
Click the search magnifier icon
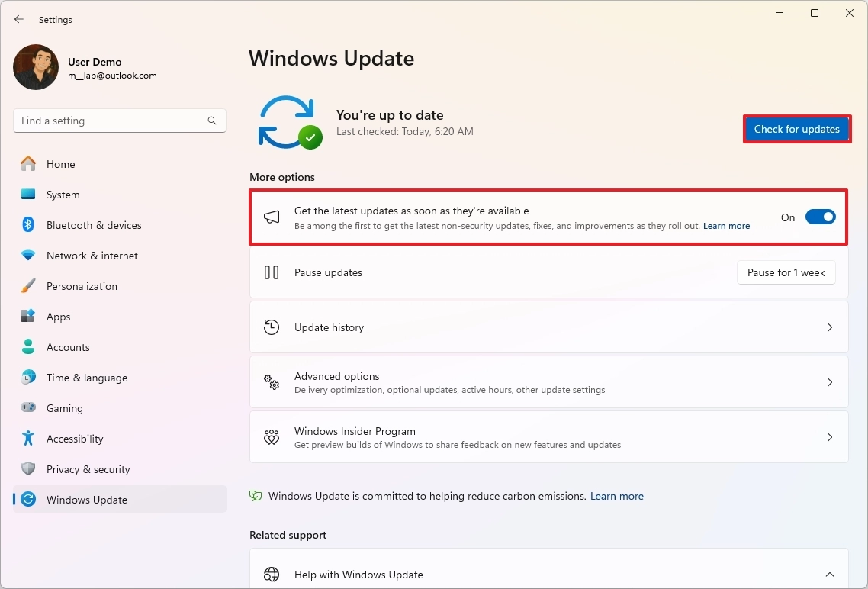point(212,121)
